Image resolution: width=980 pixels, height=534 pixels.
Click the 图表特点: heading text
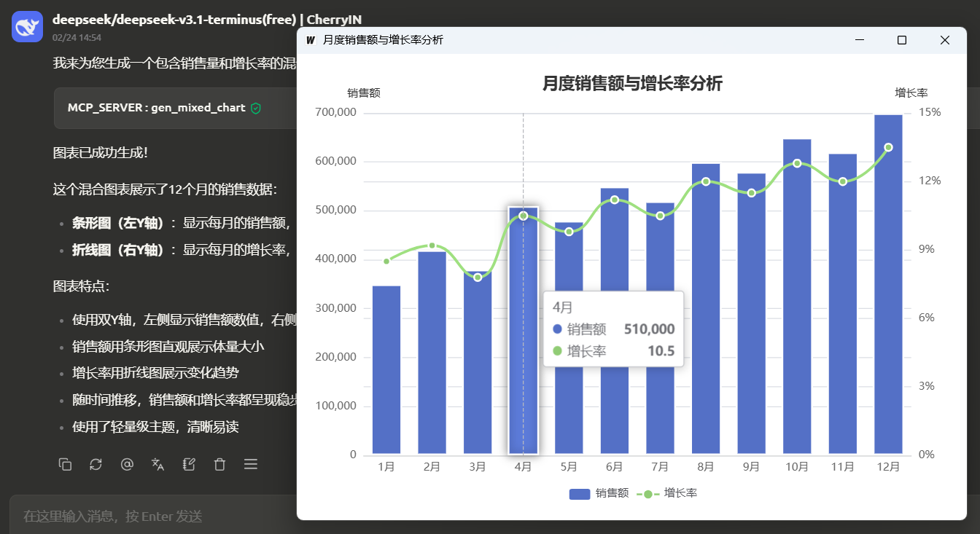click(x=81, y=286)
